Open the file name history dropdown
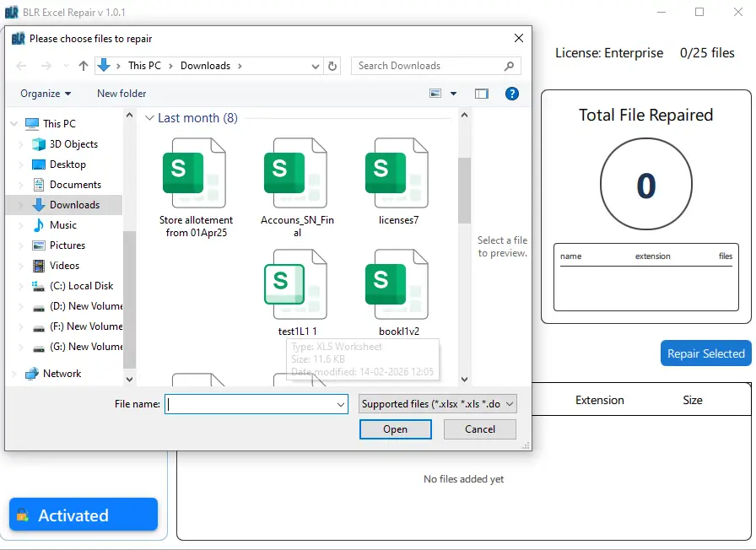 coord(340,404)
